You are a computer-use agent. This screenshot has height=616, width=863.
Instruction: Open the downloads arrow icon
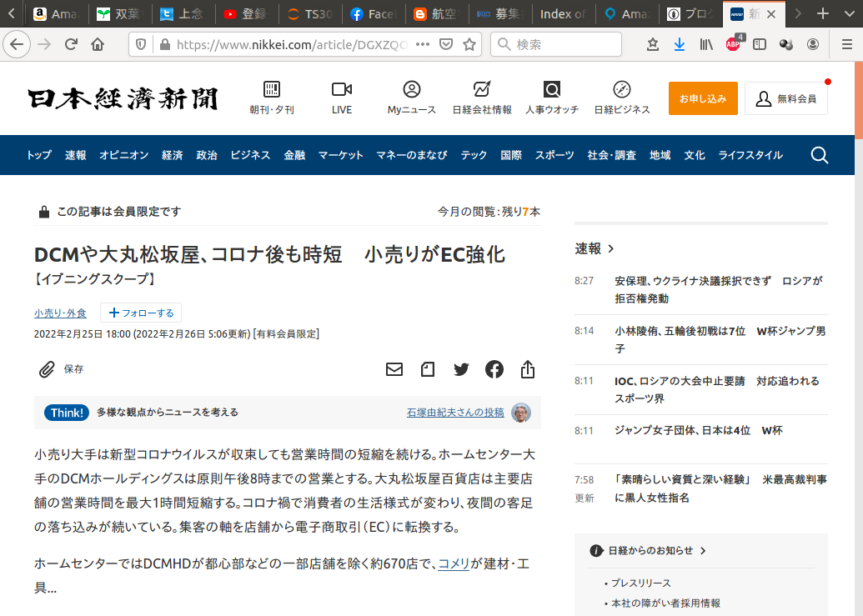click(680, 44)
